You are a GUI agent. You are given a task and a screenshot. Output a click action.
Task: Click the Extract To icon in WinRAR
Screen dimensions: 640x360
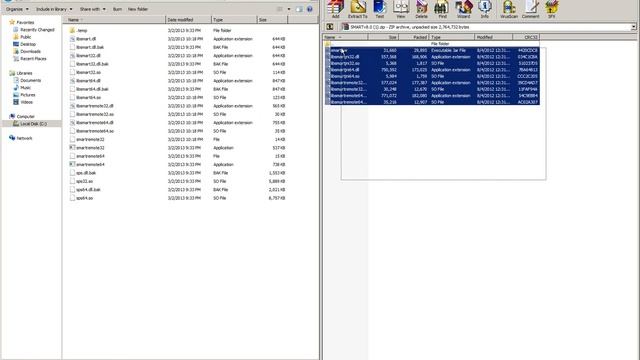pos(358,9)
